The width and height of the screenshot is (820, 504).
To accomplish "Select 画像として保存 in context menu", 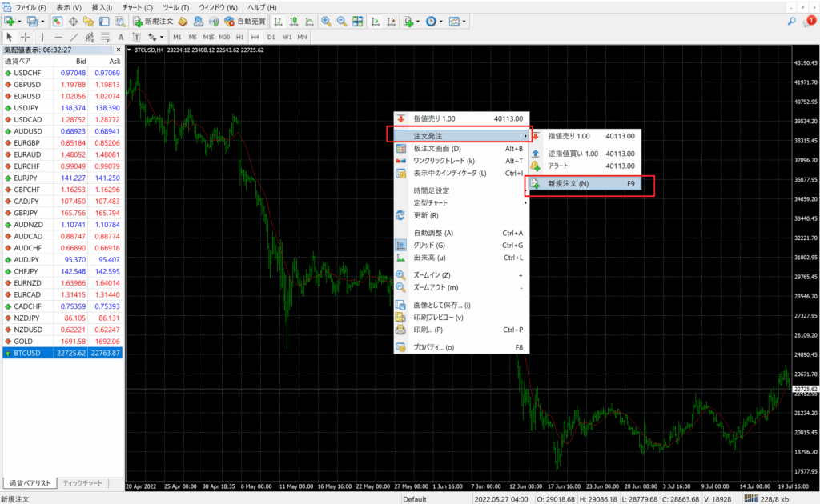I will [461, 305].
